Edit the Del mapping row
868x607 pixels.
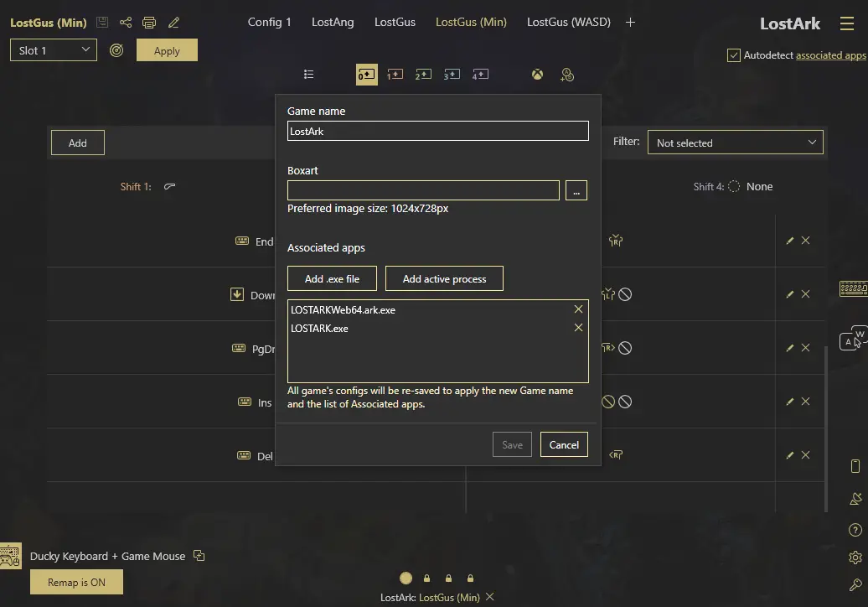(790, 455)
